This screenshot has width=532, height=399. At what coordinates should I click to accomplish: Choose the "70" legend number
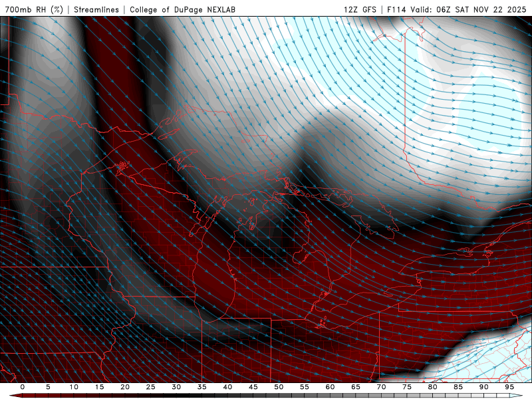pos(381,387)
